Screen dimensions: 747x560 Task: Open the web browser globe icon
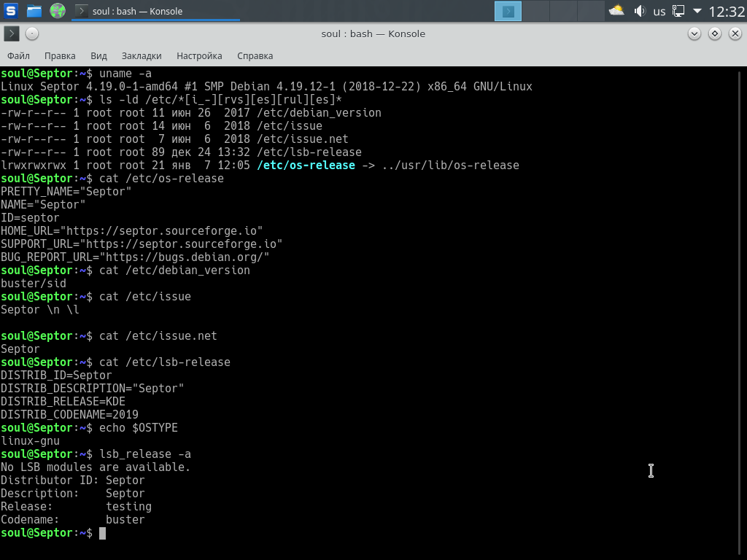tap(58, 10)
